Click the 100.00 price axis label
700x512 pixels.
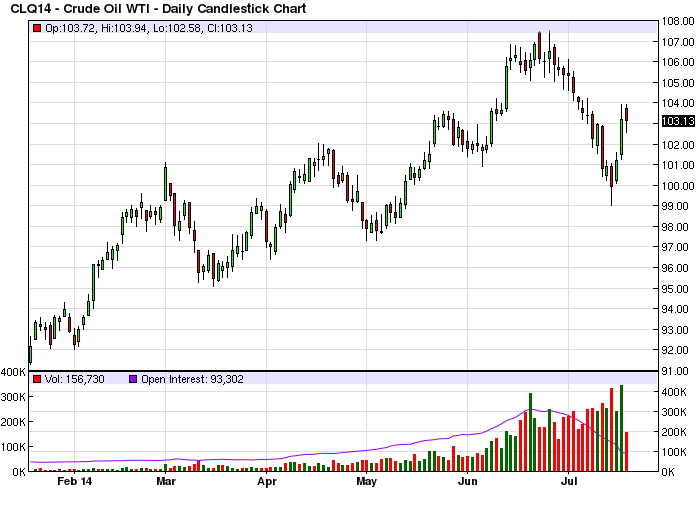coord(678,186)
